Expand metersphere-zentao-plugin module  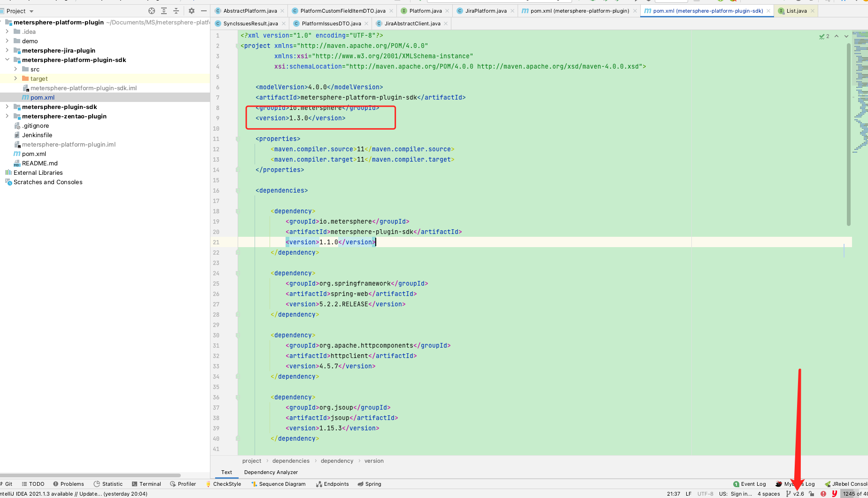pyautogui.click(x=7, y=116)
